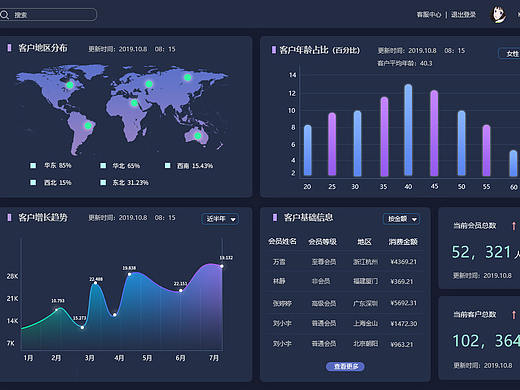Click the purple marker before 客户增长趋势

click(10, 217)
